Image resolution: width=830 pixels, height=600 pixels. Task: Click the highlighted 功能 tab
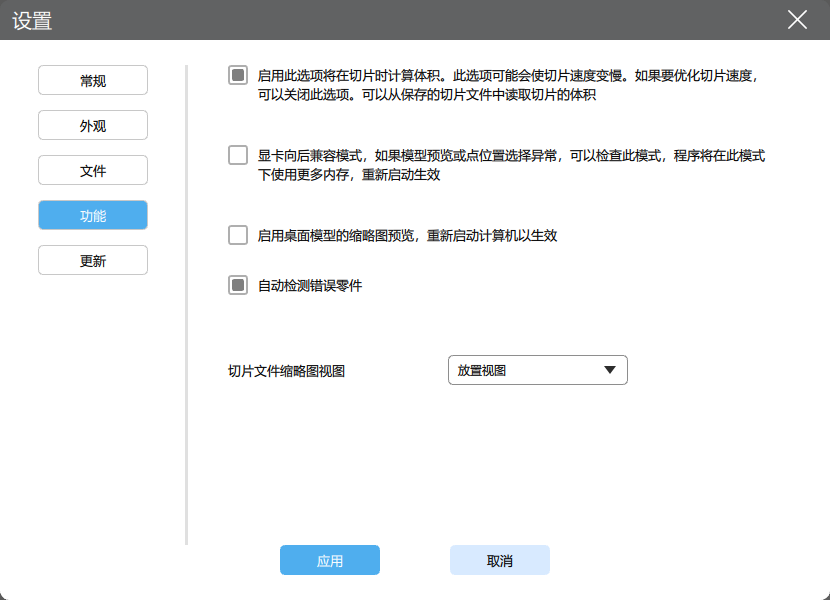(93, 215)
